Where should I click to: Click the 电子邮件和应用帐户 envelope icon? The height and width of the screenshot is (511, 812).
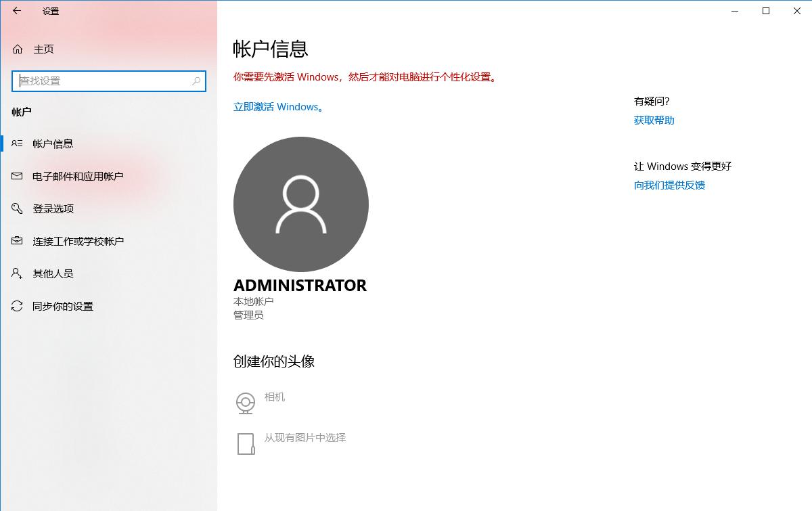click(x=17, y=176)
